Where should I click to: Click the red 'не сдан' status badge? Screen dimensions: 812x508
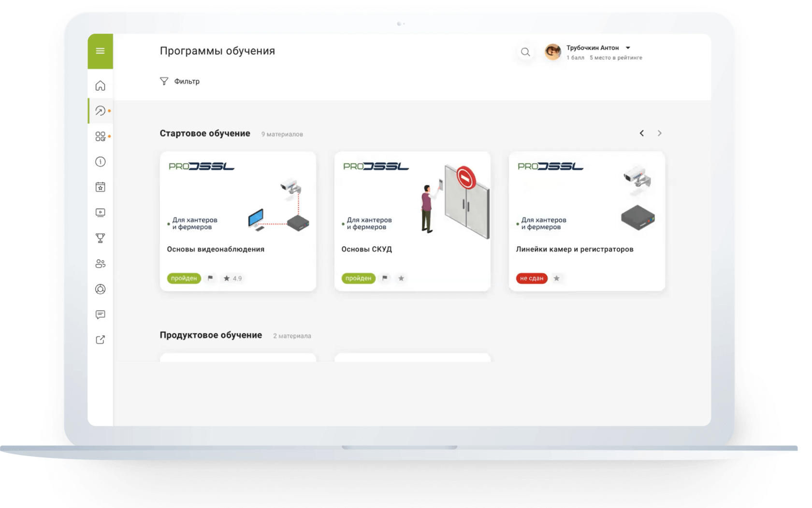532,278
